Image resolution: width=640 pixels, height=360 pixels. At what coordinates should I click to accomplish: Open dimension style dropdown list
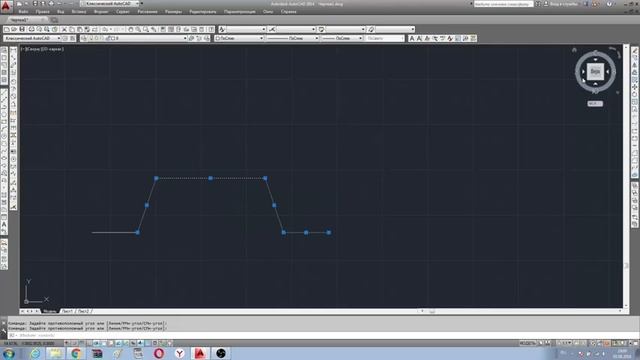coord(296,29)
